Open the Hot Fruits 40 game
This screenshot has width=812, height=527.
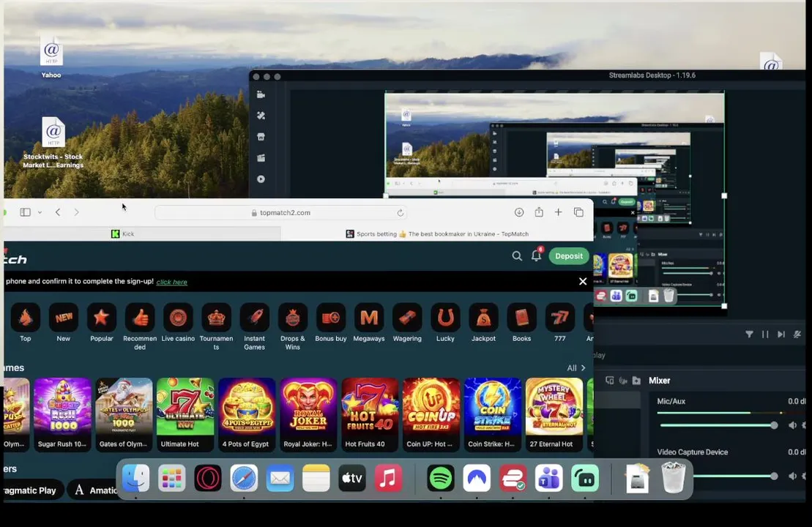tap(370, 414)
